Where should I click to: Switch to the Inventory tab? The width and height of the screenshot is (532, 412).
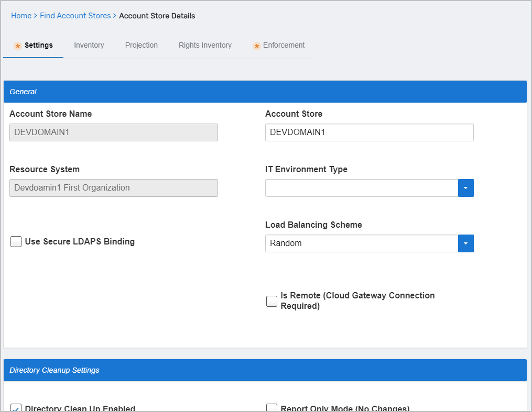point(89,46)
